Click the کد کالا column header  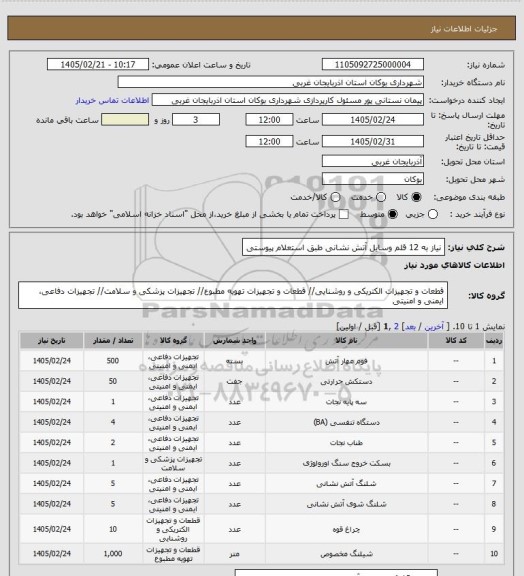coord(456,341)
